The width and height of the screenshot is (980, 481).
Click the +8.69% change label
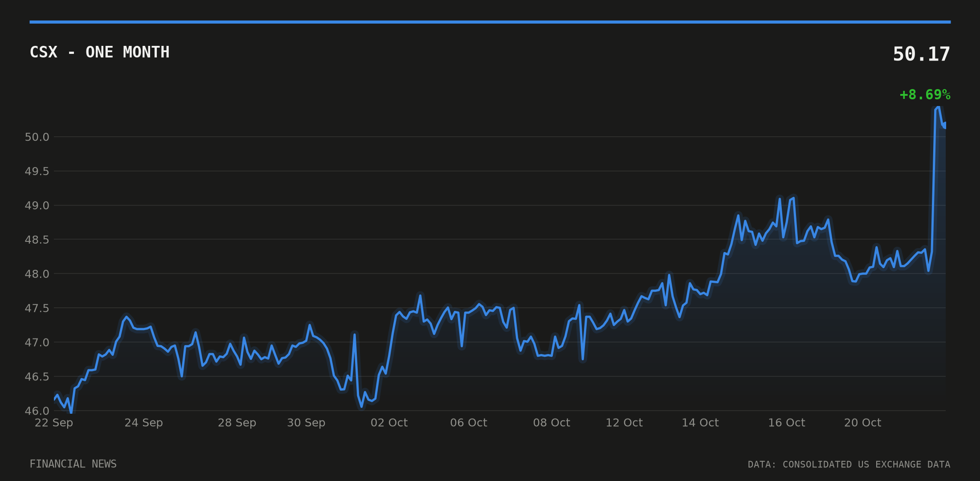pyautogui.click(x=925, y=95)
